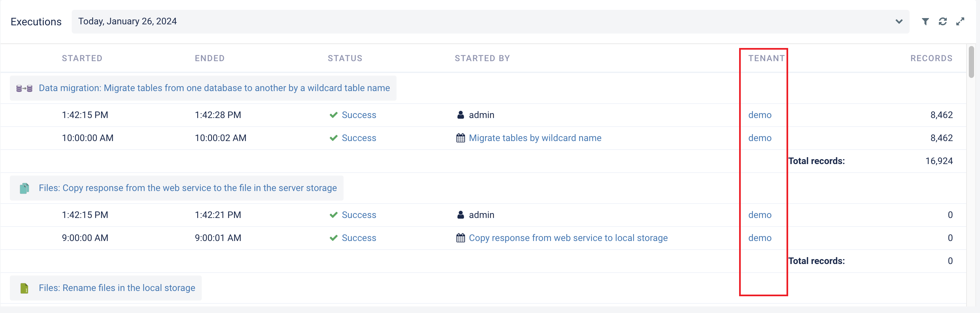Select the 10:00:00 AM start time
The image size is (980, 313).
[x=88, y=138]
